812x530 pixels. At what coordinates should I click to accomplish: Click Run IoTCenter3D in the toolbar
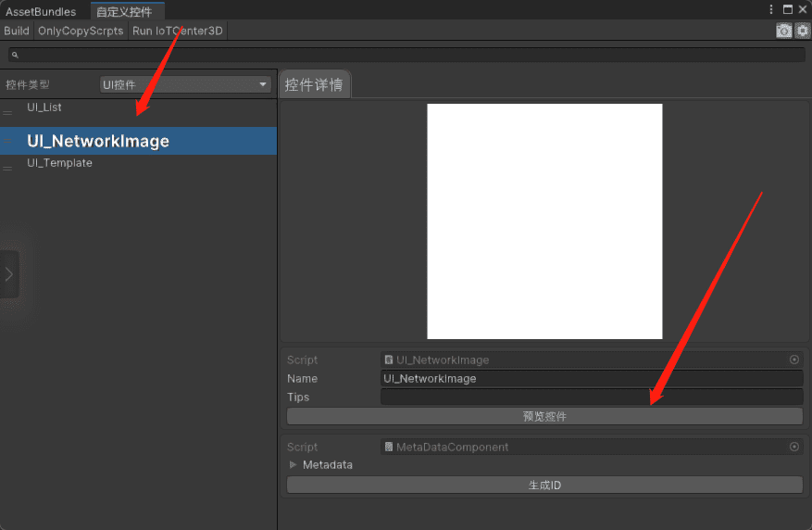pos(178,31)
